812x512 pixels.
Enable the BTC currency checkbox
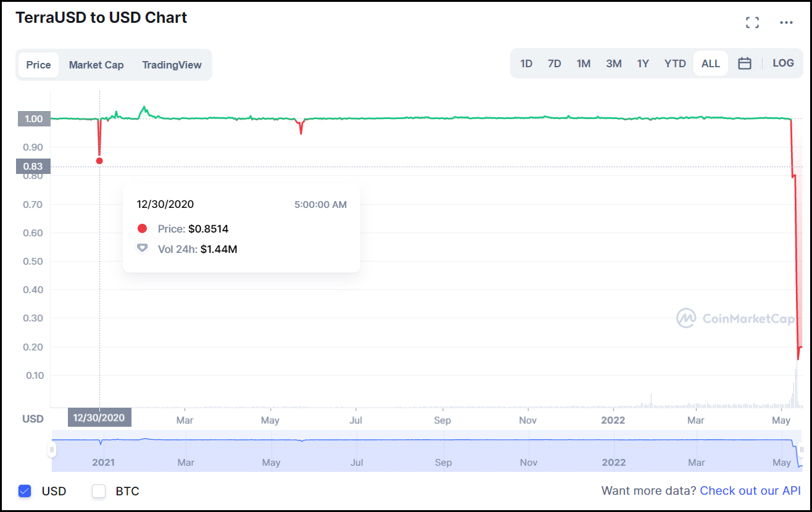[x=99, y=491]
